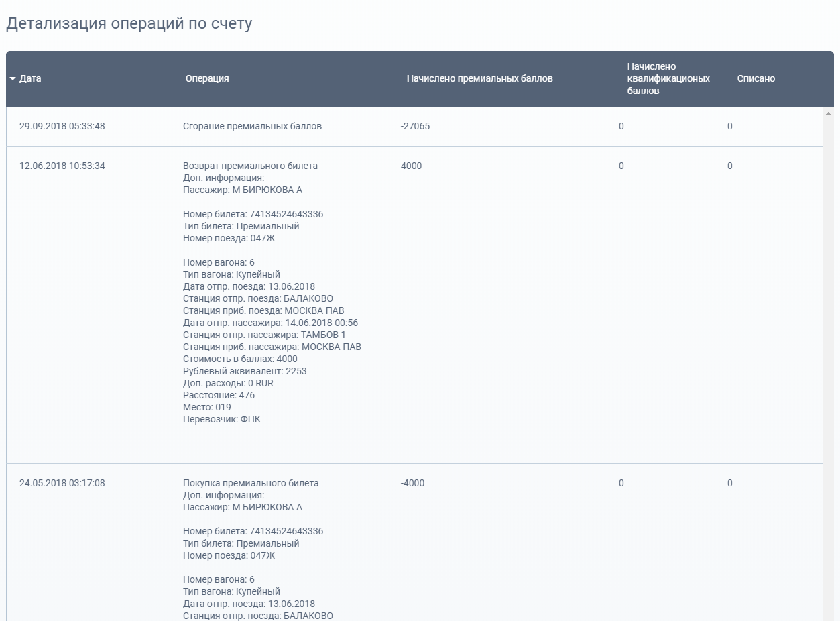
Task: Click the Операция column header
Action: [207, 78]
